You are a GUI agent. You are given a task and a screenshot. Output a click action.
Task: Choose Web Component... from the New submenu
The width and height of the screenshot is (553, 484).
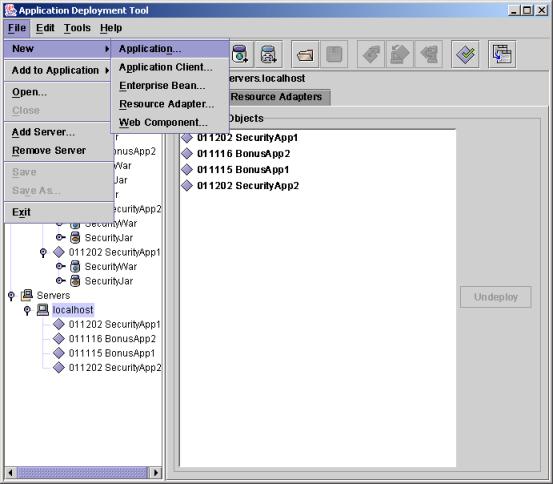tap(170, 122)
